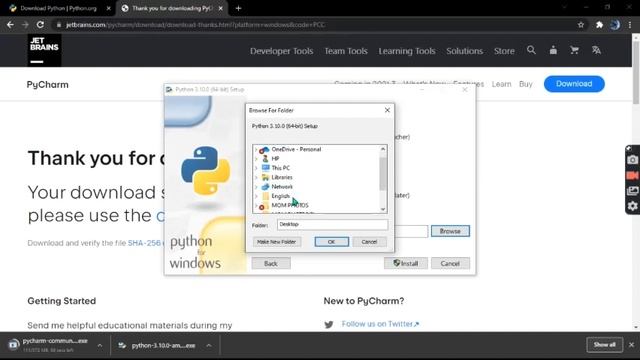
Task: Expand the OneDrive - Personal tree node
Action: pyautogui.click(x=256, y=150)
